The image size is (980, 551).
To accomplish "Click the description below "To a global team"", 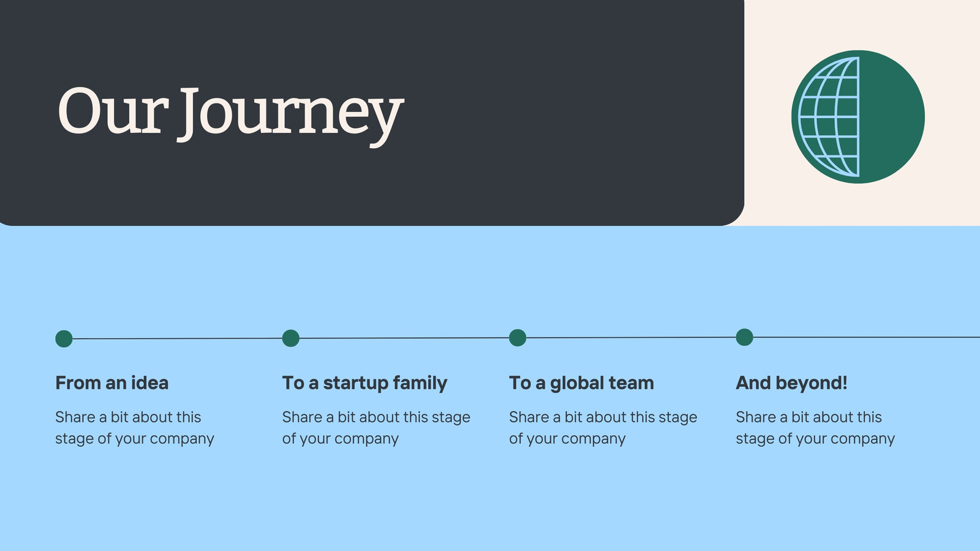I will pyautogui.click(x=603, y=428).
